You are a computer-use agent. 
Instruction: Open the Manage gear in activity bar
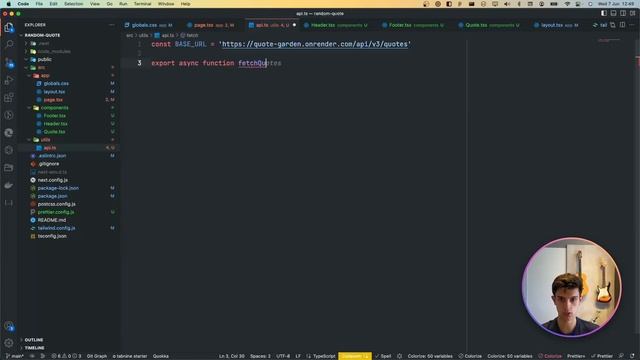(x=9, y=343)
